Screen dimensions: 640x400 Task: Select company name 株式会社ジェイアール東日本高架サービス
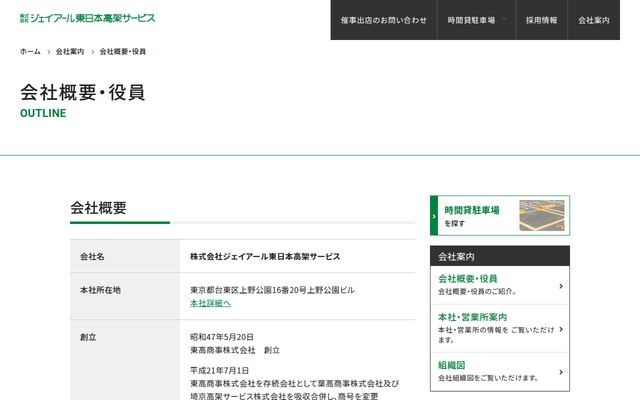265,257
